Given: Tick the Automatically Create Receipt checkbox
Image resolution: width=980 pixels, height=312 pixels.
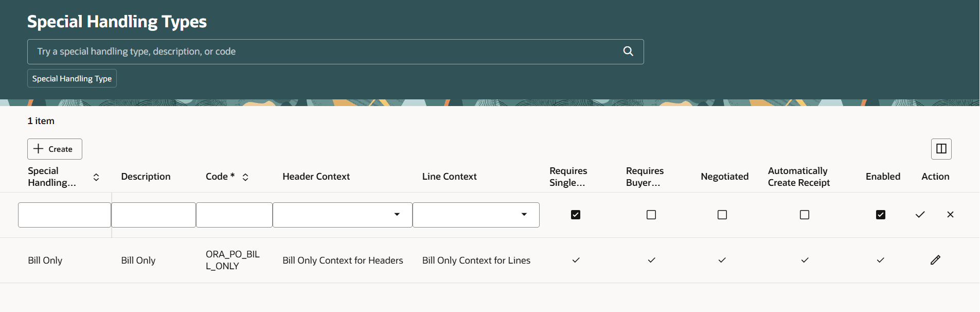Looking at the screenshot, I should click(x=805, y=215).
